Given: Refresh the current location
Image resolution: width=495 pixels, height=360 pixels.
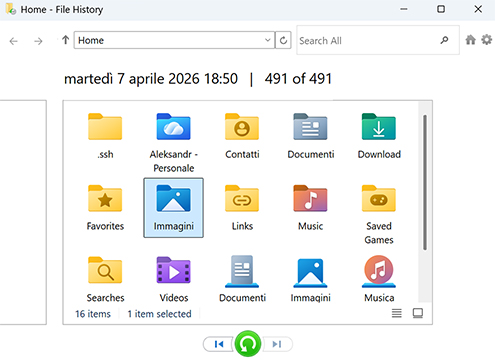Looking at the screenshot, I should click(283, 40).
